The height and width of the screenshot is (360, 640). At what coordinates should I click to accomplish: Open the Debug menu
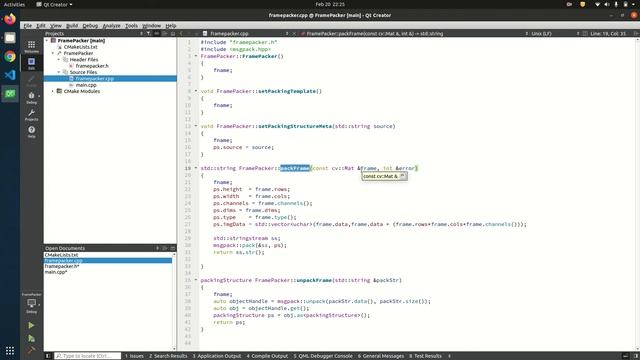point(90,26)
